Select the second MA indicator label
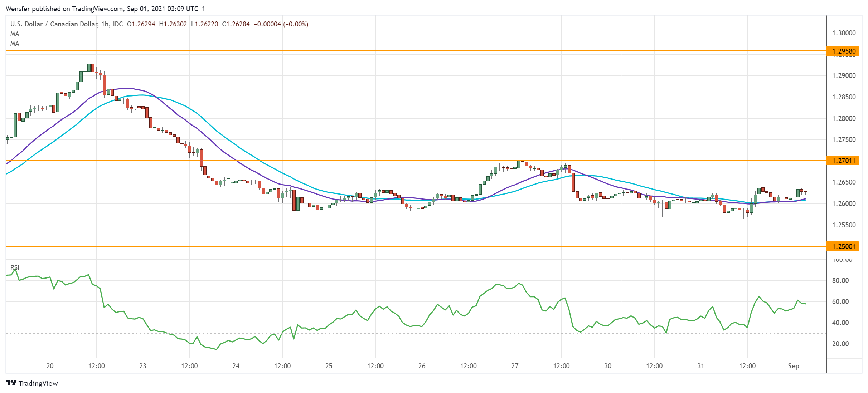The image size is (868, 393). coord(15,44)
